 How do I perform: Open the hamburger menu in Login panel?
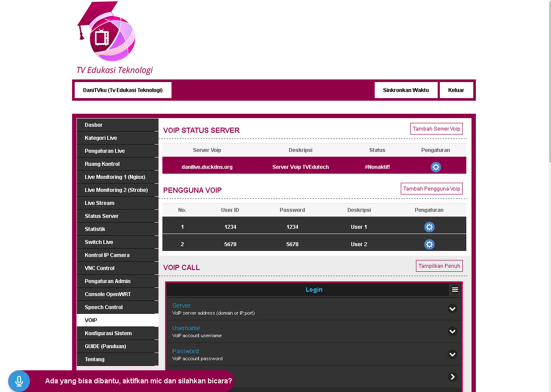[455, 290]
